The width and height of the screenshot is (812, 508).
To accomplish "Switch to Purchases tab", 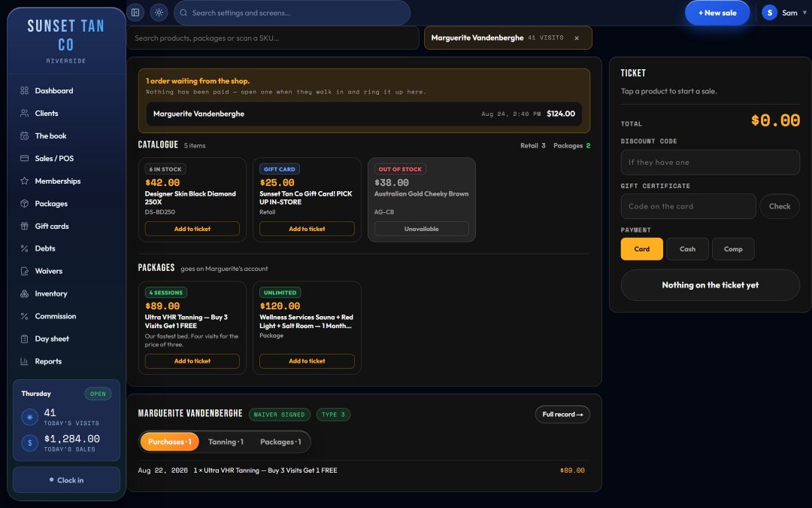I will tap(169, 442).
